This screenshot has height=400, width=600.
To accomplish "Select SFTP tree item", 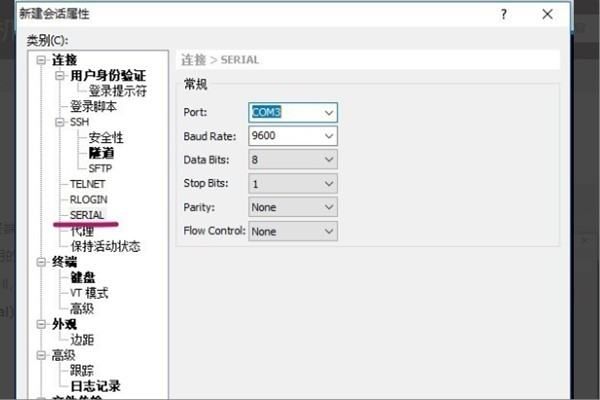I will (x=100, y=168).
